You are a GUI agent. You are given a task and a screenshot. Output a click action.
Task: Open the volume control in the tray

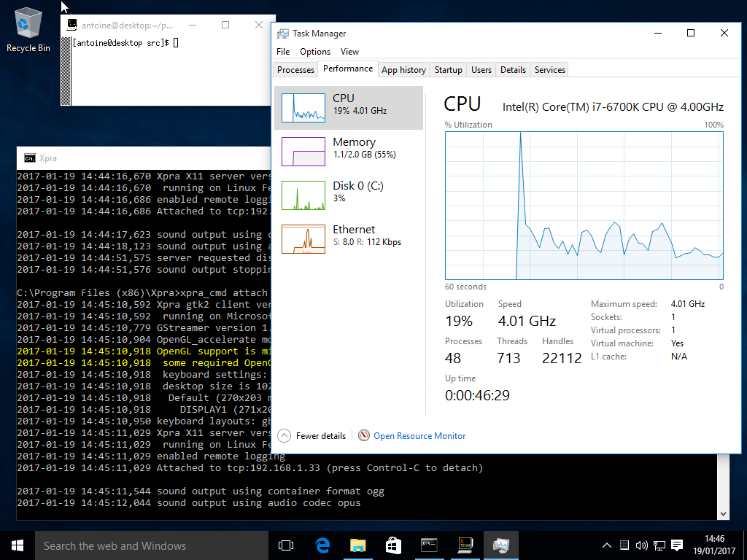(x=642, y=545)
